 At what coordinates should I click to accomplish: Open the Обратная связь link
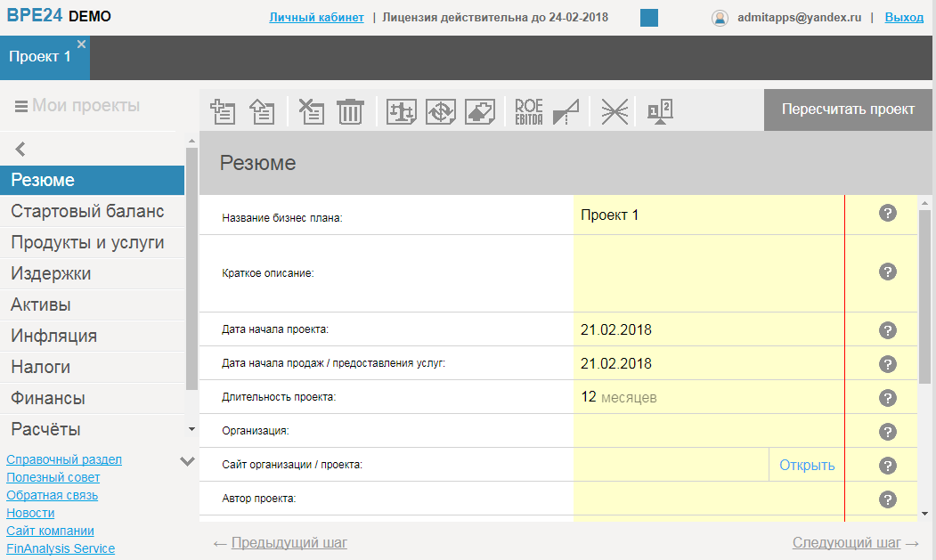(52, 496)
